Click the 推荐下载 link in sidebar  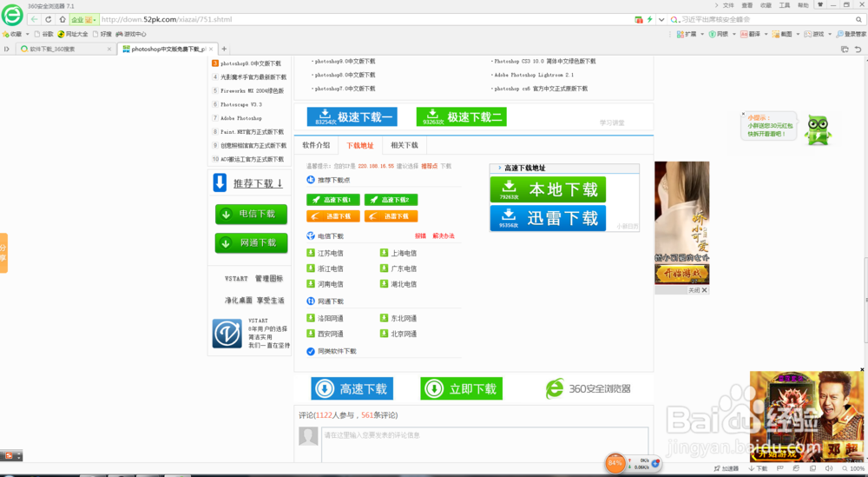coord(258,183)
